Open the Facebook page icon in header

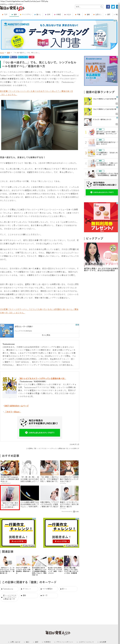108,7
